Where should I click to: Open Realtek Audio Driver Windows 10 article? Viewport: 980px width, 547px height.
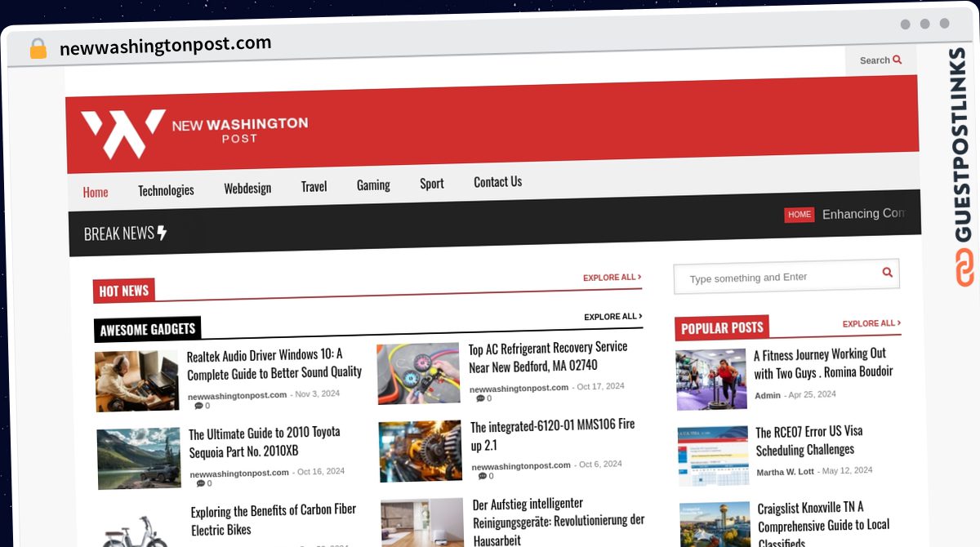pos(274,364)
